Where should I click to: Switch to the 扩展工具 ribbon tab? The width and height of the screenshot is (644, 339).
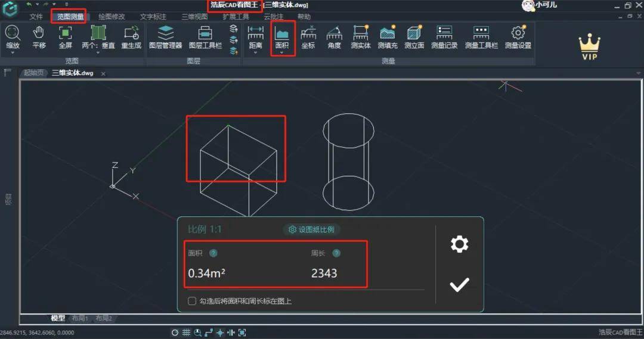236,17
